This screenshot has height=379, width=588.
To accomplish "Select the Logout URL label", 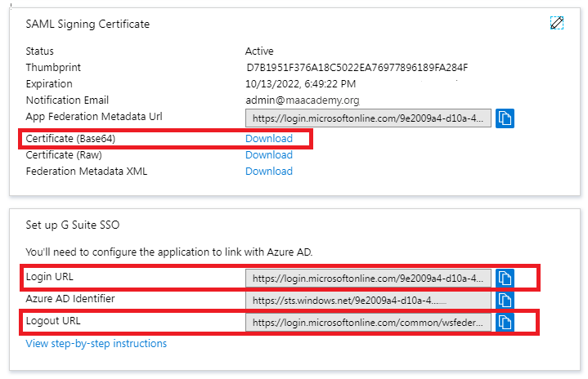I will coord(53,320).
